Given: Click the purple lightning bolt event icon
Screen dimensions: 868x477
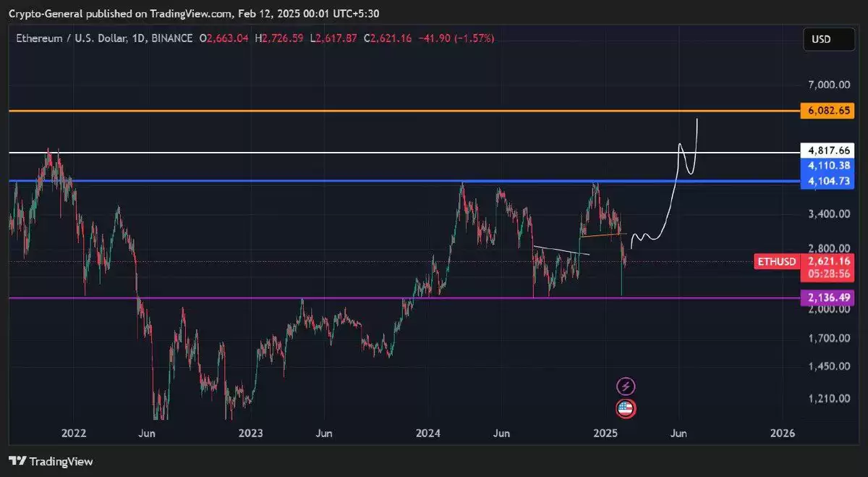Looking at the screenshot, I should click(625, 387).
